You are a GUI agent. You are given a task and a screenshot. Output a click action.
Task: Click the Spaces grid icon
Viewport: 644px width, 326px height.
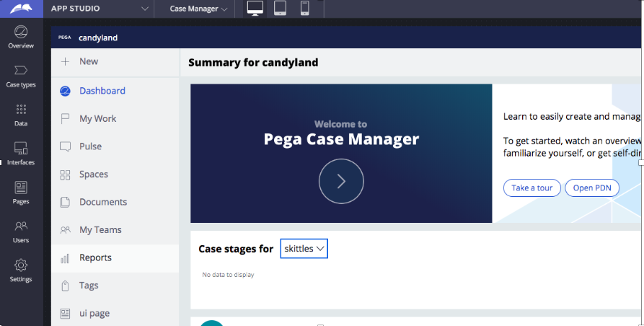(x=65, y=175)
